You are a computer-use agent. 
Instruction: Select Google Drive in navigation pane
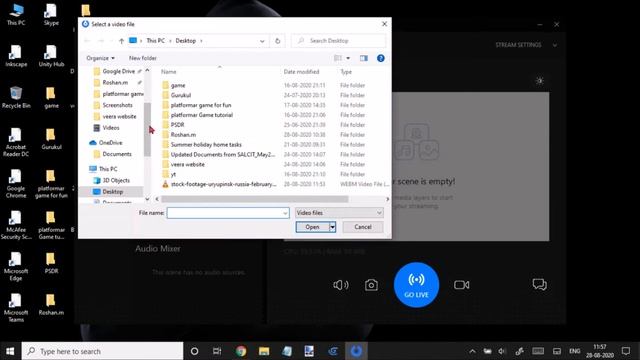click(x=118, y=71)
